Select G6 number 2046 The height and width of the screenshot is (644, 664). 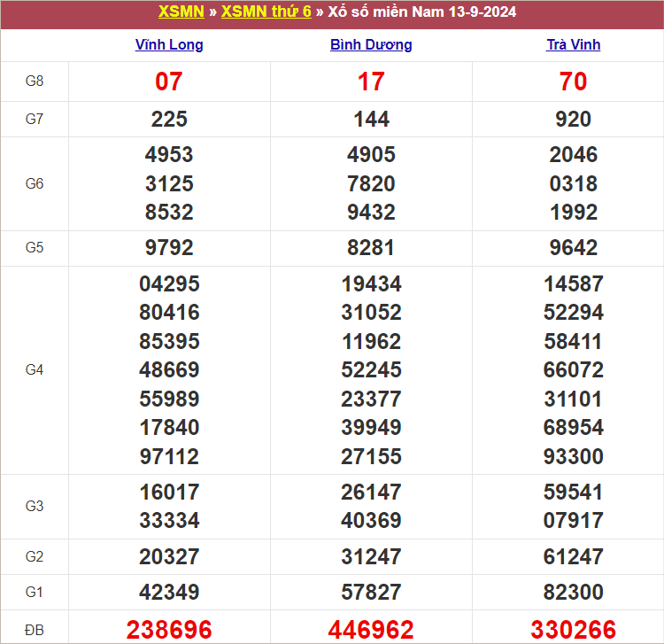pos(573,154)
